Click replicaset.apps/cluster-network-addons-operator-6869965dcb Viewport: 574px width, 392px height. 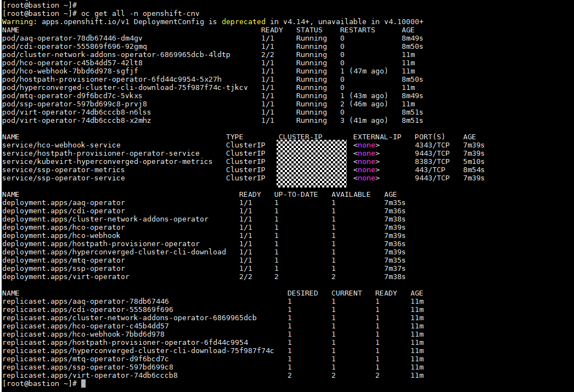coord(129,318)
